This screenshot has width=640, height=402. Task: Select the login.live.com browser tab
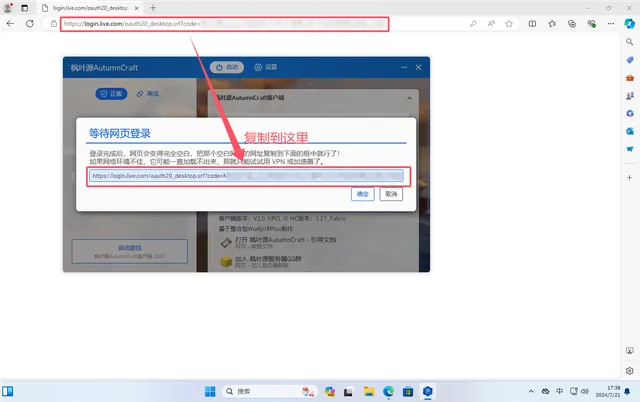coord(91,8)
